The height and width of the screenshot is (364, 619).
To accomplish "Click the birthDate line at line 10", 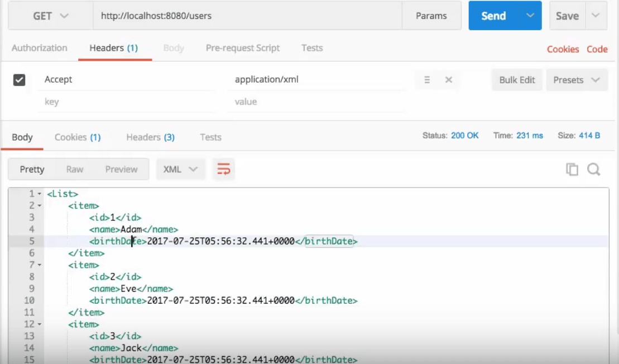I will [x=223, y=300].
